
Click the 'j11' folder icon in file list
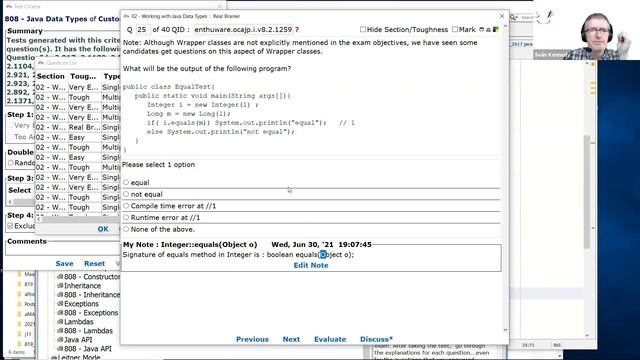(x=19, y=333)
